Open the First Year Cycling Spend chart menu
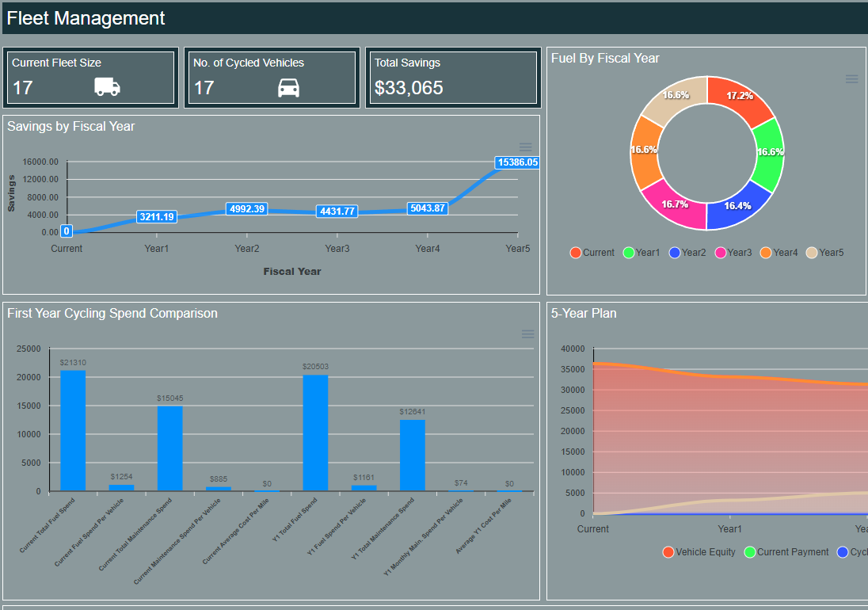This screenshot has width=868, height=610. pos(527,334)
